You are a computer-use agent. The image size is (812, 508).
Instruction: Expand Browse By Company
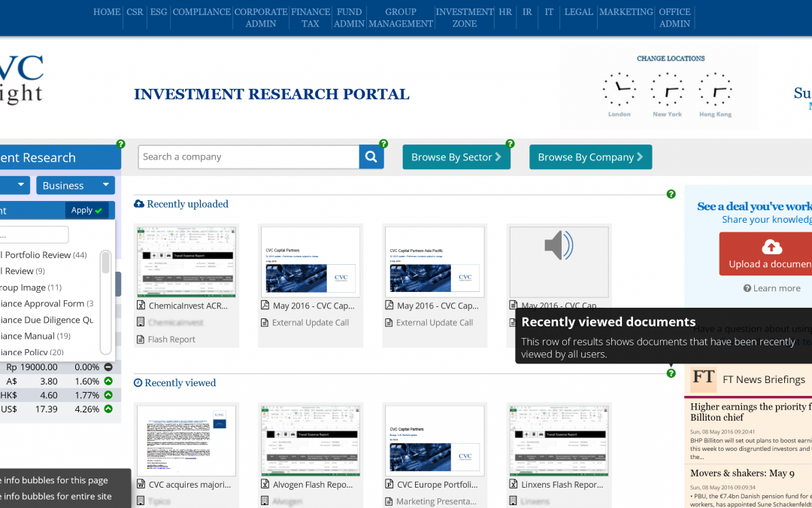pyautogui.click(x=590, y=157)
